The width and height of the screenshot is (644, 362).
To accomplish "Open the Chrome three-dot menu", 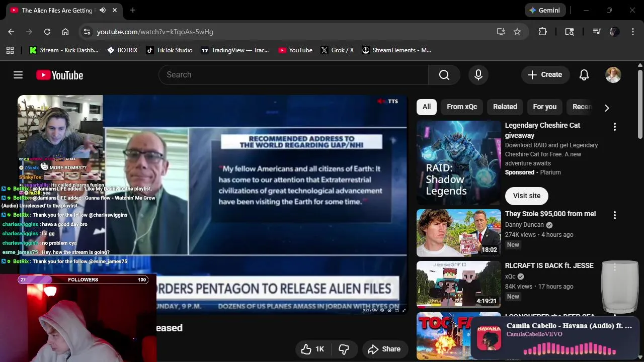I will [632, 32].
